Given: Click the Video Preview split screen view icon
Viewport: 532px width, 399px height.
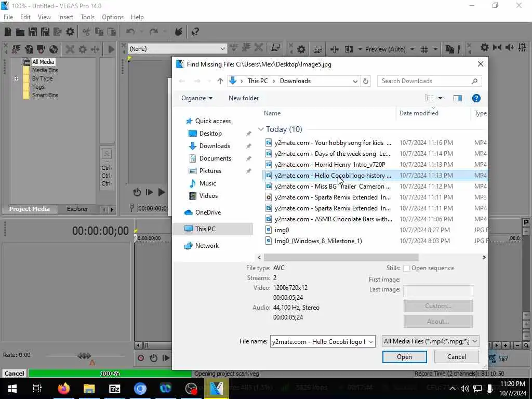Looking at the screenshot, I should click(x=349, y=49).
